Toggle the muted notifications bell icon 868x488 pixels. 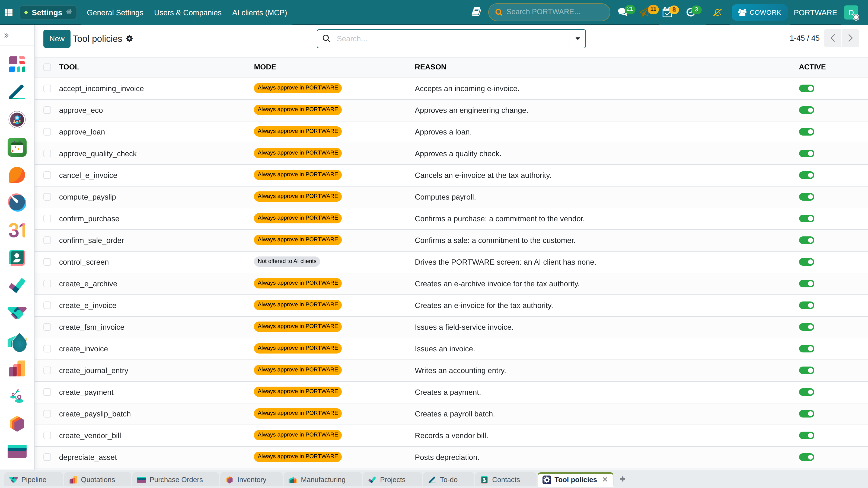717,12
